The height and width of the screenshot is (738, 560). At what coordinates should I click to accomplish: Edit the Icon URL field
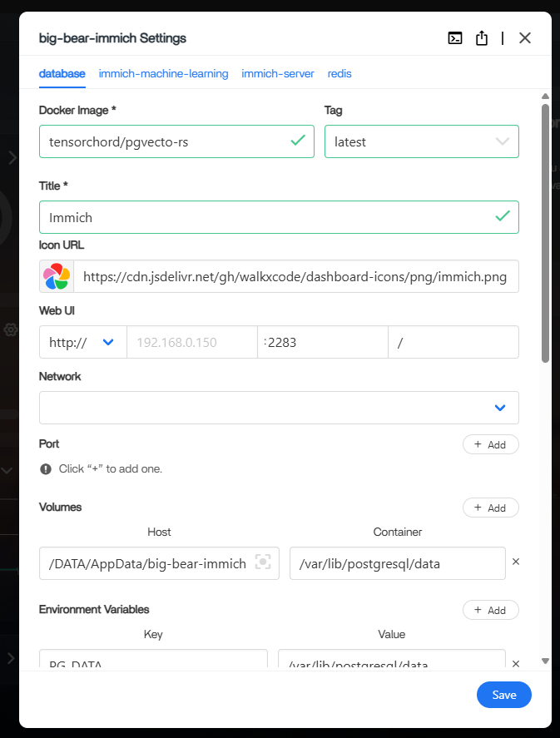(296, 276)
